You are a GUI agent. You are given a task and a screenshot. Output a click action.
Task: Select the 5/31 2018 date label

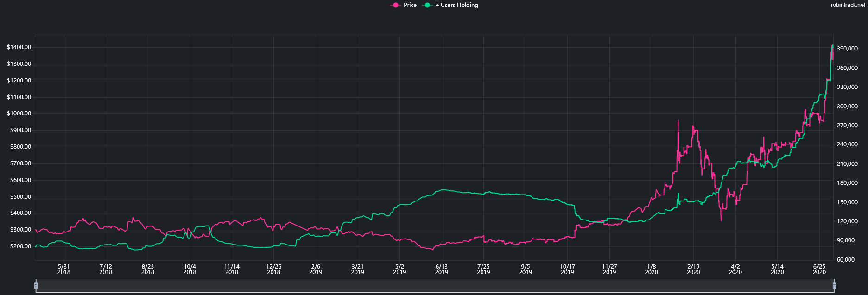[64, 269]
